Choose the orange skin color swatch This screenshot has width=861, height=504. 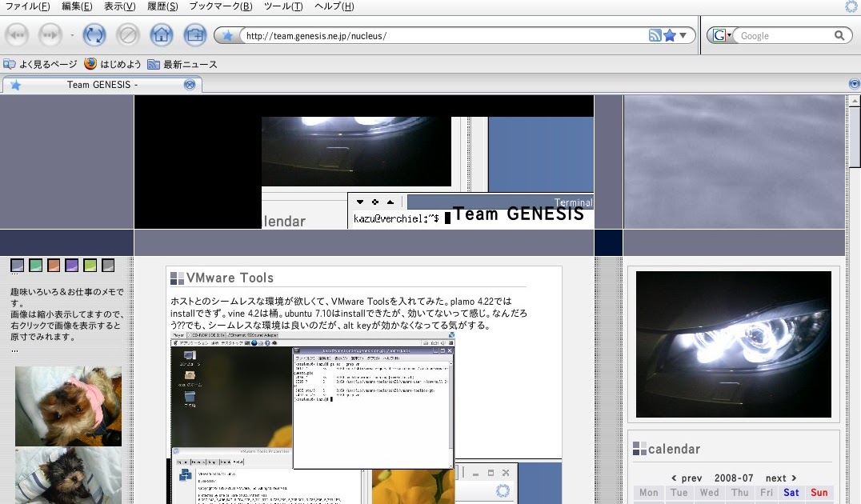[x=54, y=266]
